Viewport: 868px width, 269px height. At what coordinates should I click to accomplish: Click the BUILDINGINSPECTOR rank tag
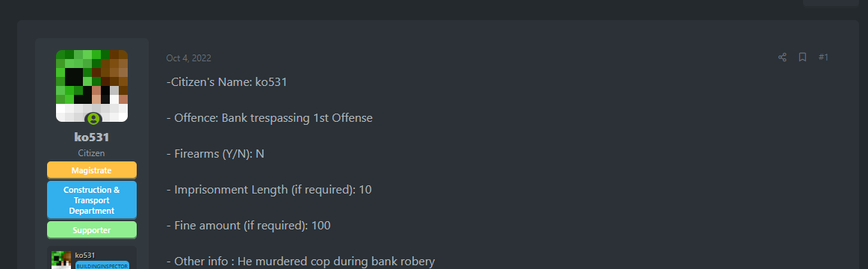[x=102, y=265]
